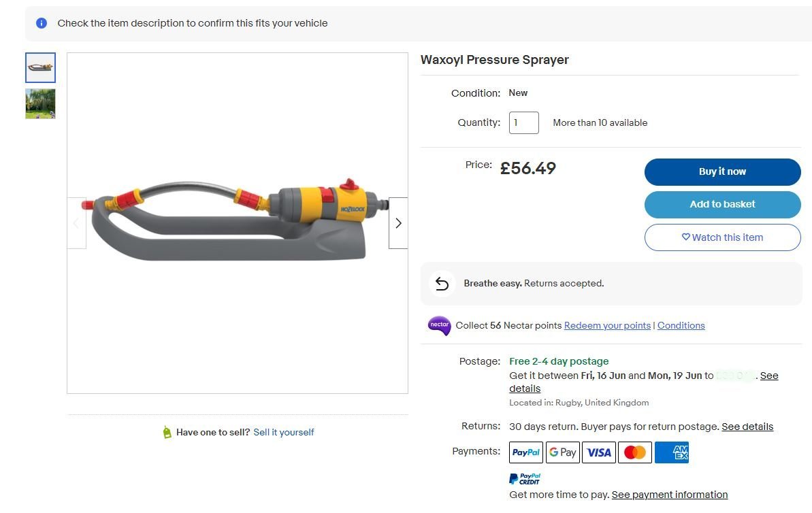
Task: Open the See payment information link
Action: tap(670, 495)
